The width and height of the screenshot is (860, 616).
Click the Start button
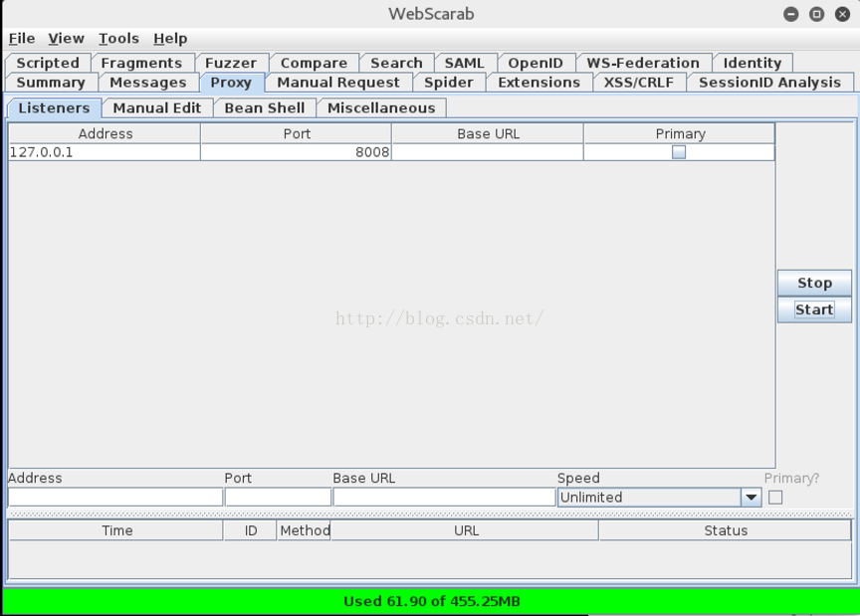point(814,309)
